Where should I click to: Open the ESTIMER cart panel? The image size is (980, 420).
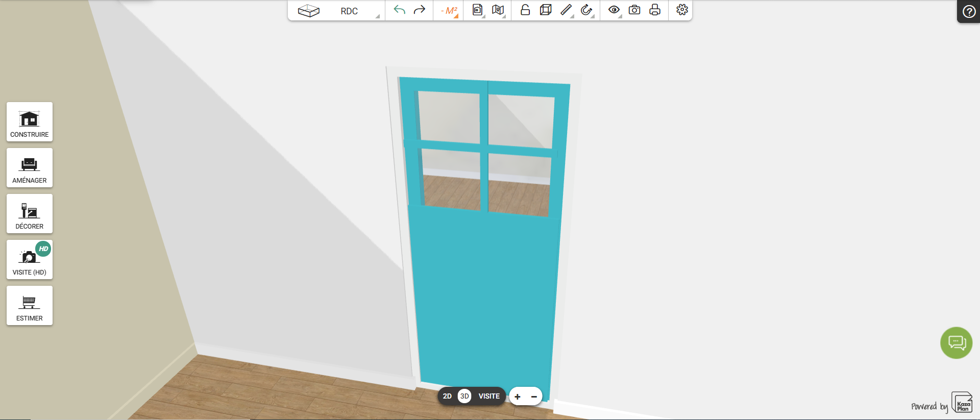(30, 306)
